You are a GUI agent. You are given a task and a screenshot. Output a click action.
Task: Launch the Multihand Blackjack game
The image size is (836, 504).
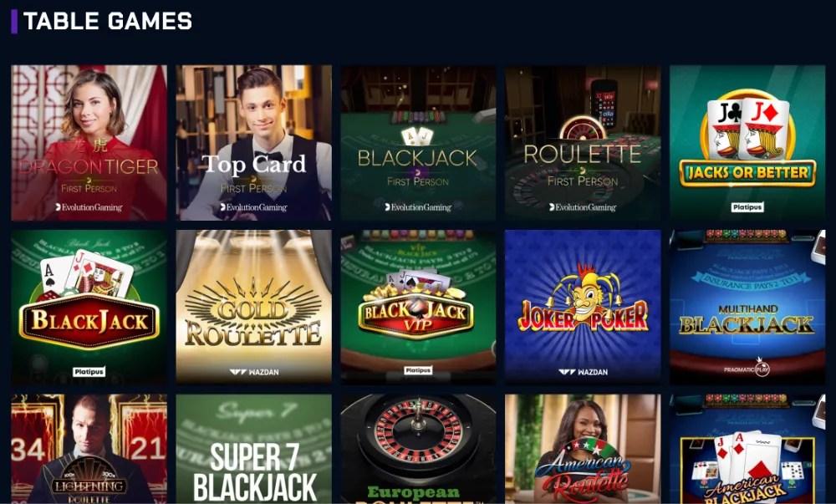(747, 308)
